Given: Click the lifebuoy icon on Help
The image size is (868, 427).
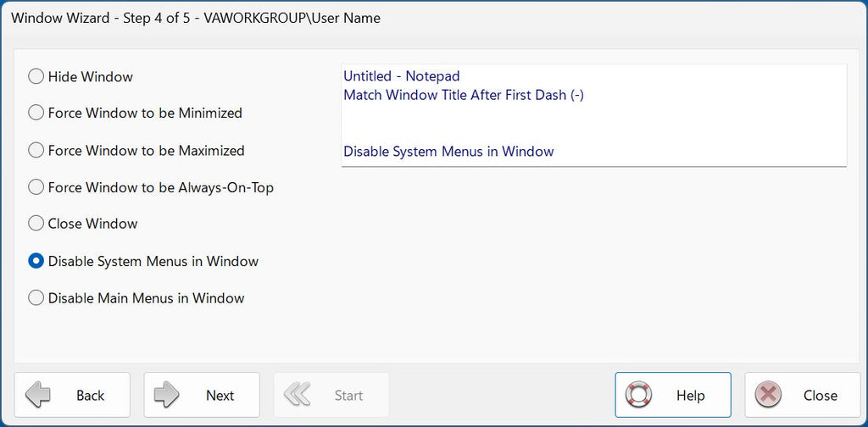Looking at the screenshot, I should (638, 395).
